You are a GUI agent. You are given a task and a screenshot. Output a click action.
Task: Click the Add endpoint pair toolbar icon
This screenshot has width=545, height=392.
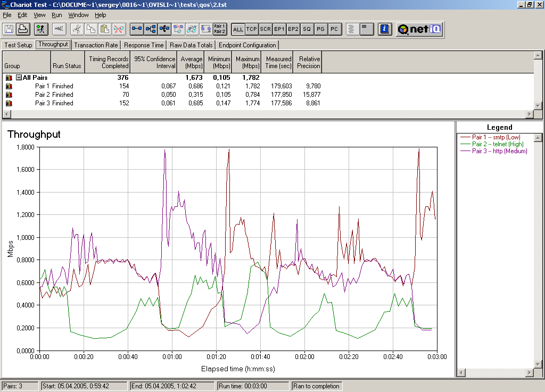[x=137, y=29]
